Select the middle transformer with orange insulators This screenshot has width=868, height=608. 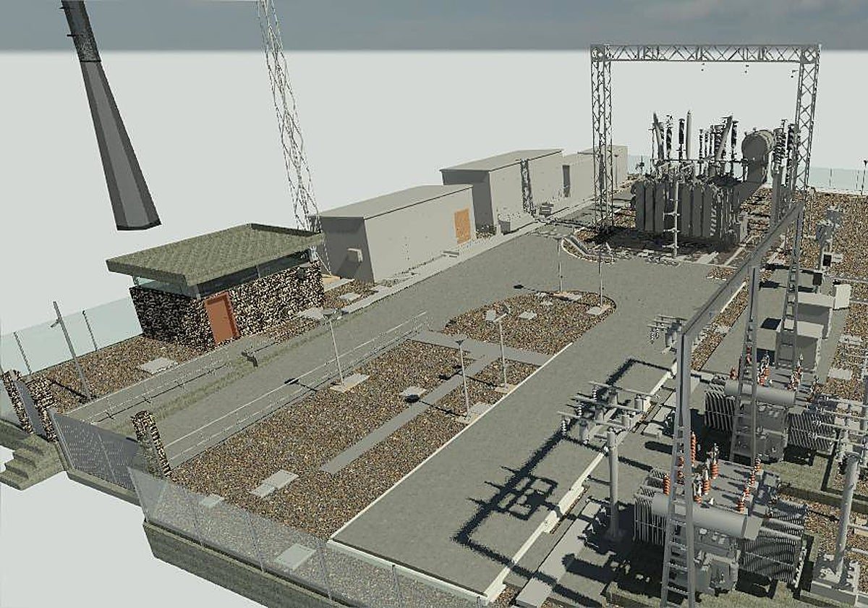click(759, 413)
